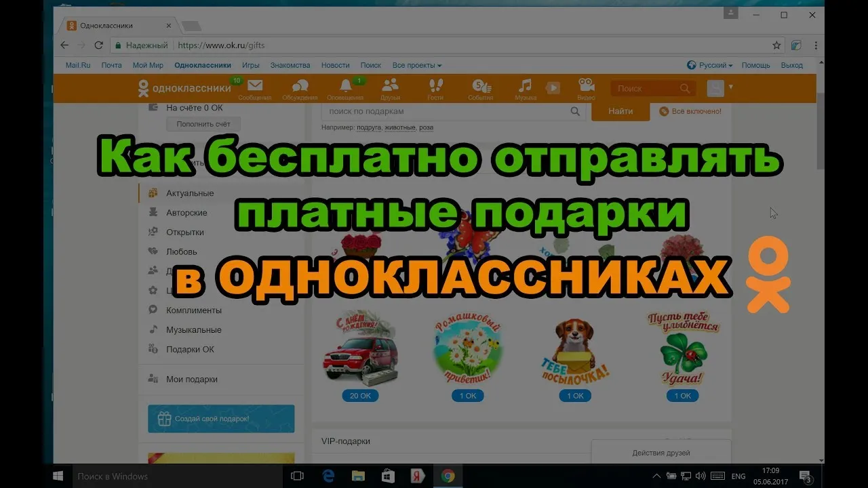Open Mail.Ru in the top menu
Screen dimensions: 868x488
(78, 65)
